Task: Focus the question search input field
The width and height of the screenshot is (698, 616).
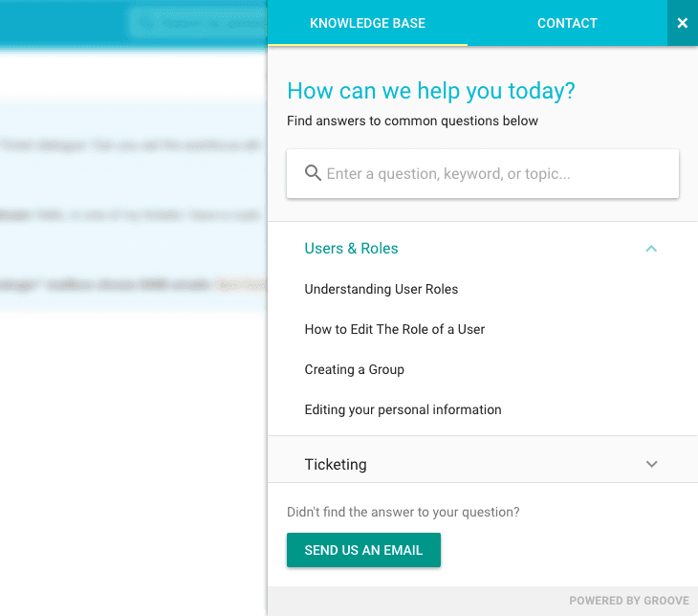Action: tap(497, 174)
